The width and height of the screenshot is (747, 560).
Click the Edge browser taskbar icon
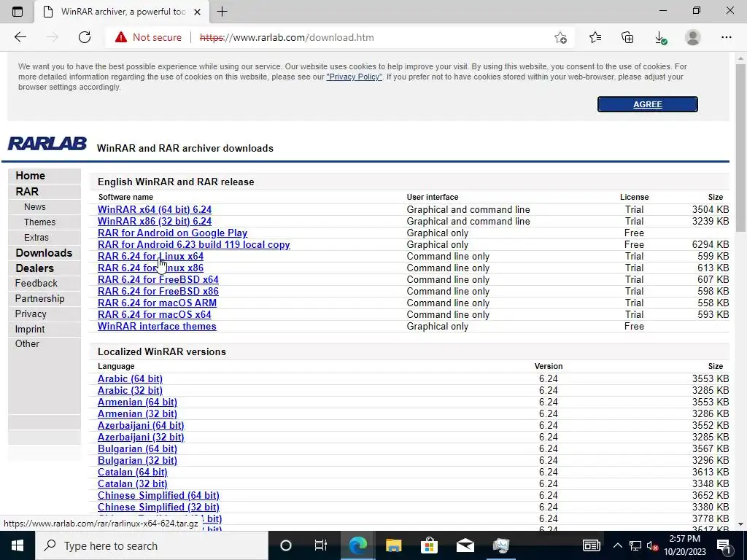(x=357, y=545)
